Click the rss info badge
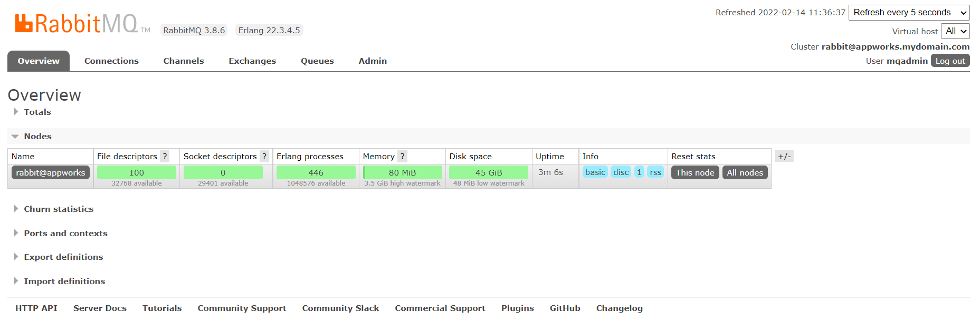The height and width of the screenshot is (330, 980). pos(655,172)
